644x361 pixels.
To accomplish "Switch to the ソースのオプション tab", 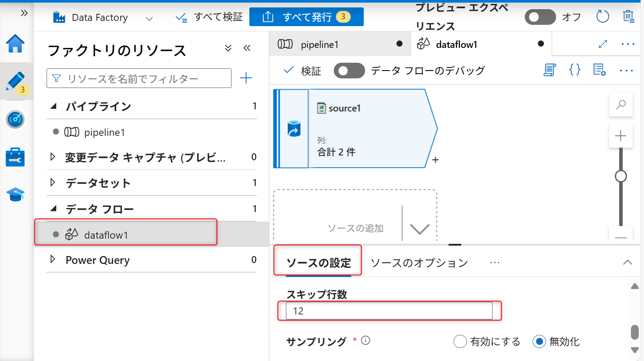I will point(419,263).
